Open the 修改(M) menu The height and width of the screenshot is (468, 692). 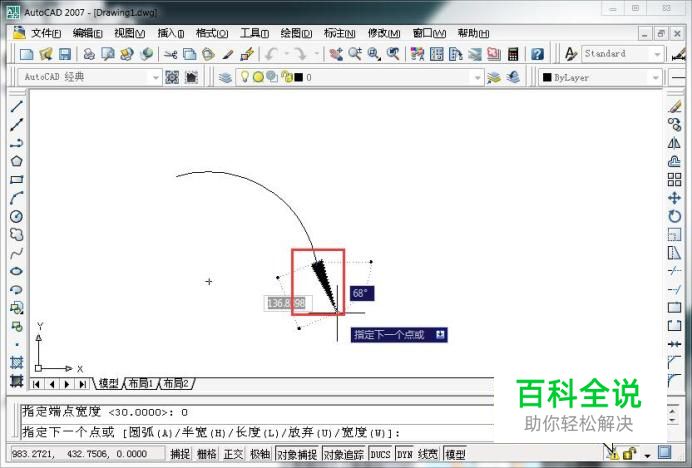point(384,33)
